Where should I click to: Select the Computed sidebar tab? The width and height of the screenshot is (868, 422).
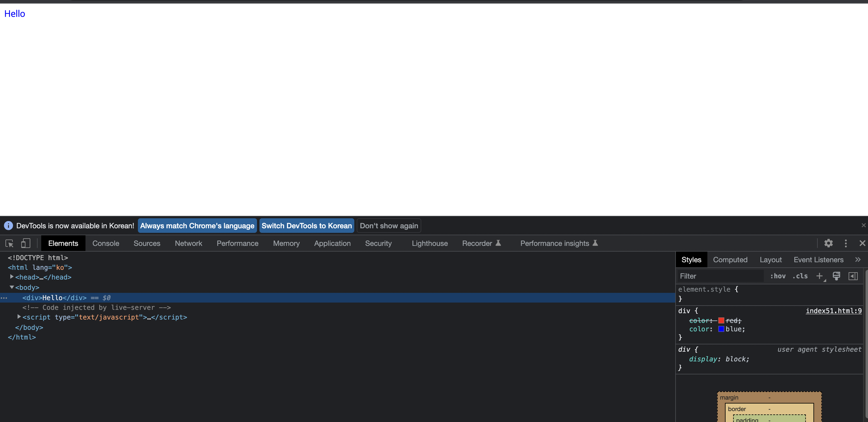730,260
